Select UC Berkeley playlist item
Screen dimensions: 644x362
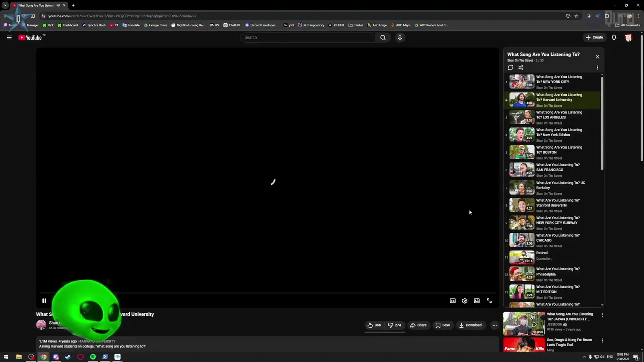tap(552, 188)
